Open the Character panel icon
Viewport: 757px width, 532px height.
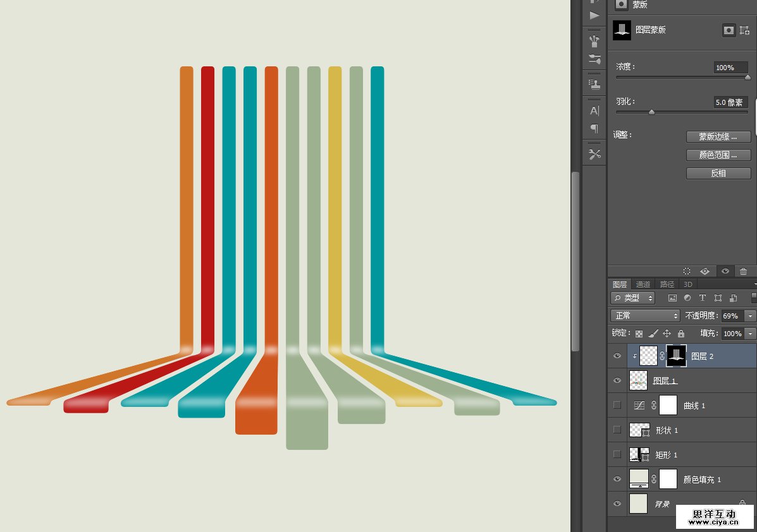point(594,111)
